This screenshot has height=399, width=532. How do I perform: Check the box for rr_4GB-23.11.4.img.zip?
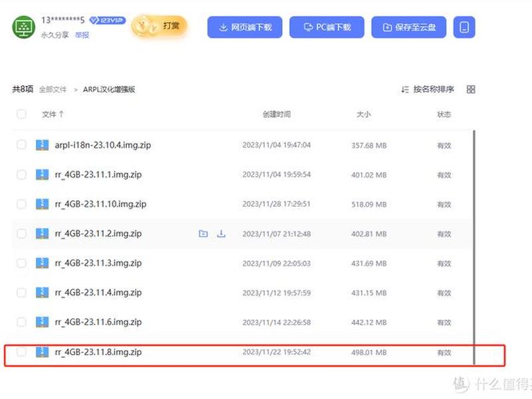pyautogui.click(x=21, y=293)
